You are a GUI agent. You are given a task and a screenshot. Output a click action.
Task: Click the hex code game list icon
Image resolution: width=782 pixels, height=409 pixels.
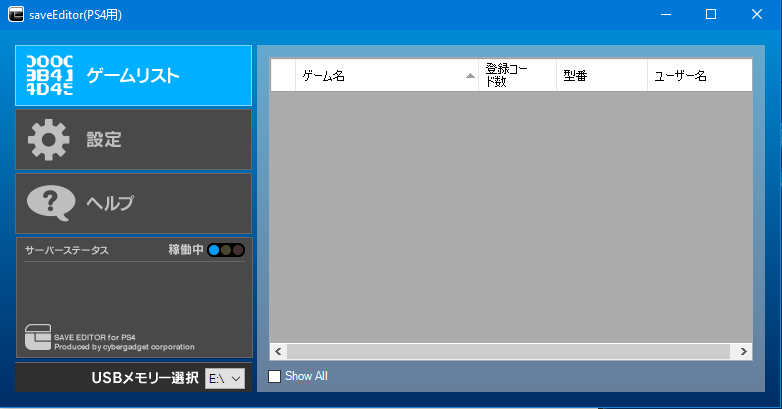50,75
